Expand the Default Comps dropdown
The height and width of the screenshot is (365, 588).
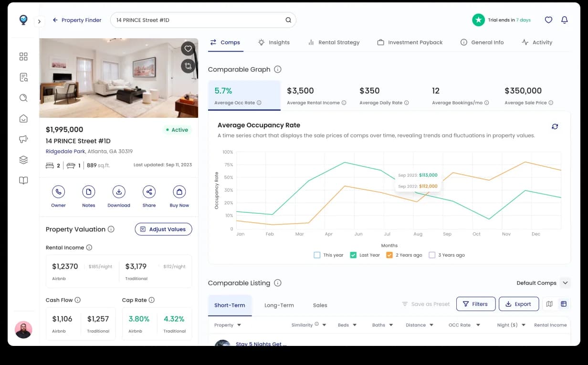pyautogui.click(x=565, y=283)
